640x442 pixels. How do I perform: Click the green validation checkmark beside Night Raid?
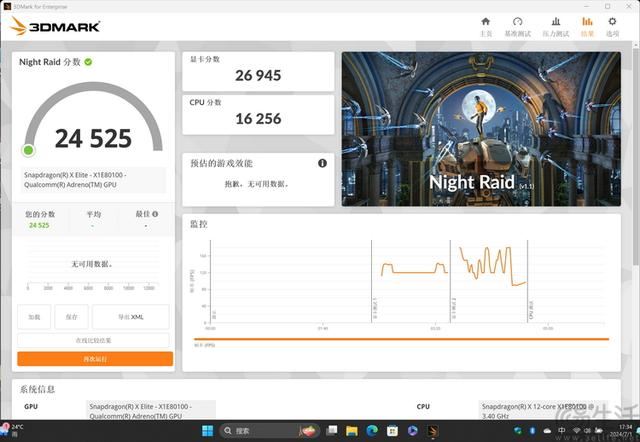(x=89, y=62)
